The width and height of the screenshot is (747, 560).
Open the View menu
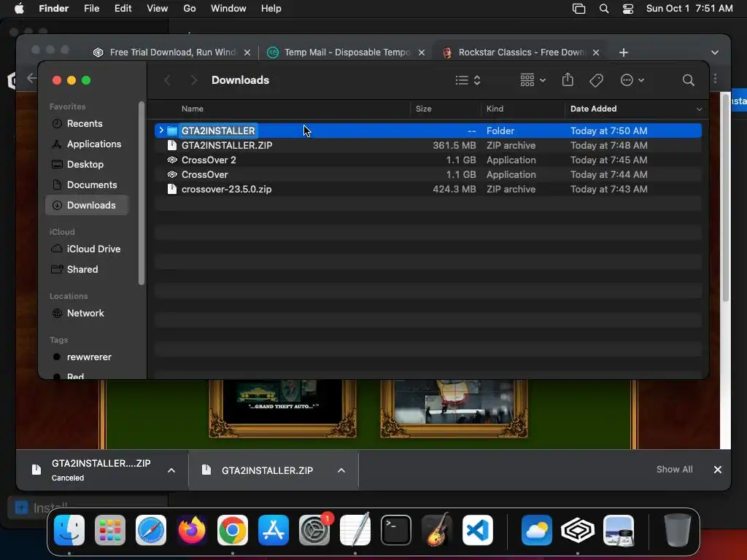158,9
